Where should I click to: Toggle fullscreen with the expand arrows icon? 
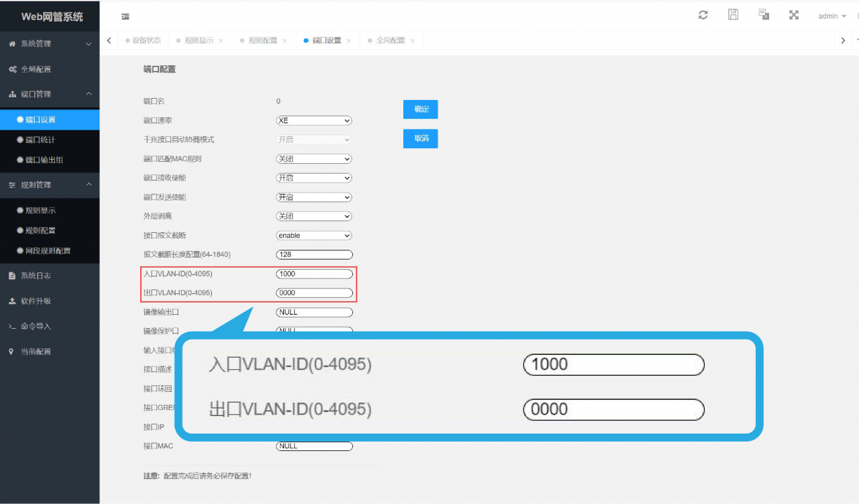click(794, 15)
